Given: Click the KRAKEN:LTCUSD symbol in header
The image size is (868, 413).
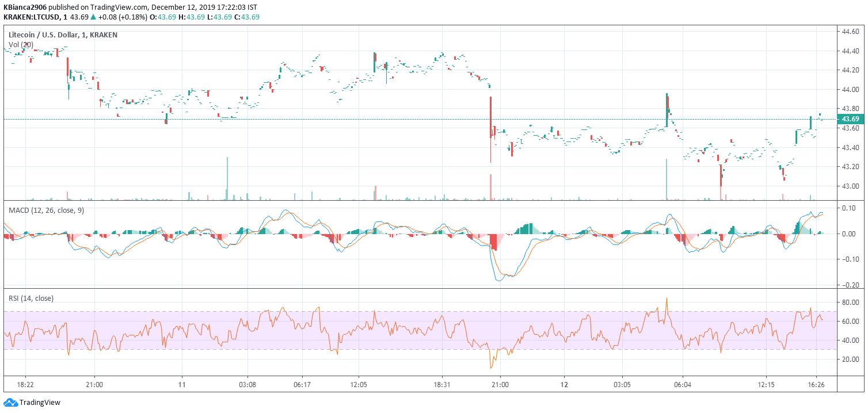Looking at the screenshot, I should point(31,17).
